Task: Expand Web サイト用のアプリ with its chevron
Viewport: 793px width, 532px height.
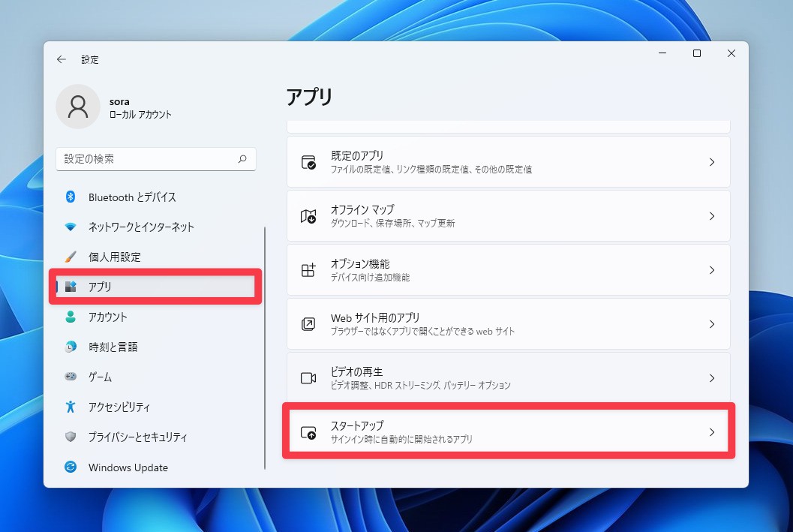Action: [711, 324]
